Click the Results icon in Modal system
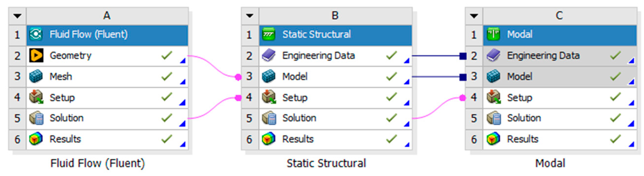The image size is (644, 176). pyautogui.click(x=493, y=139)
